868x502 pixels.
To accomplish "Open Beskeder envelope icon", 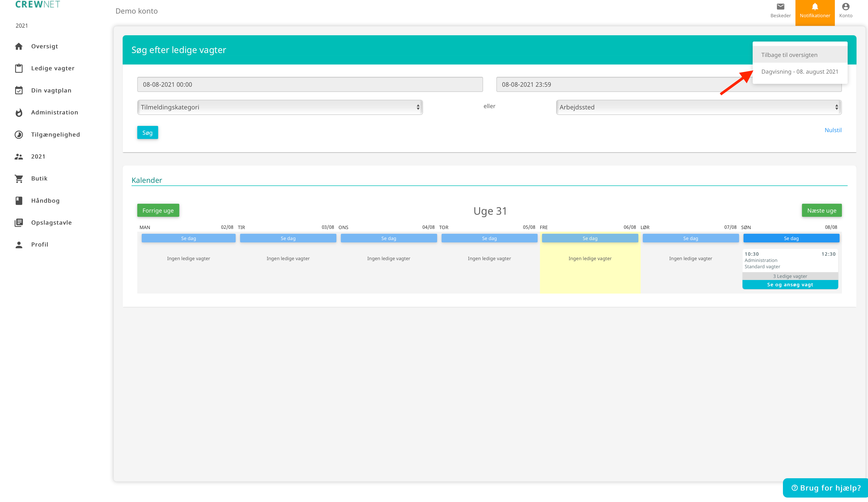I will tap(781, 7).
